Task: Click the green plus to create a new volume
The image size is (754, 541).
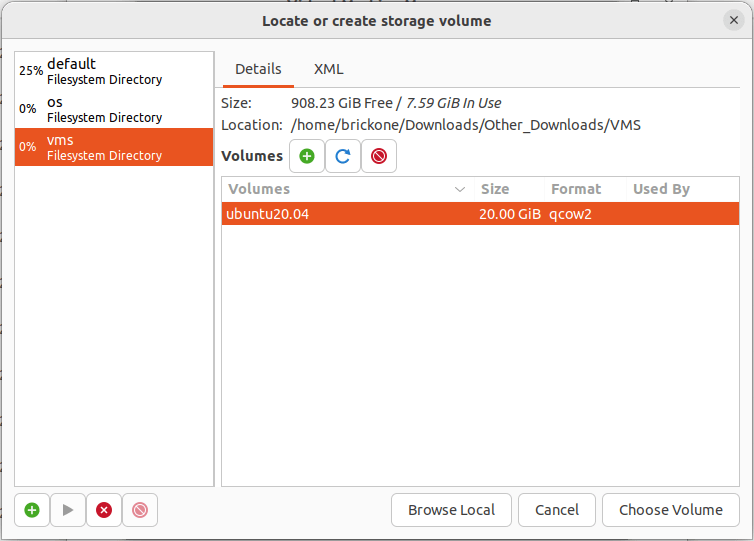Action: 307,156
